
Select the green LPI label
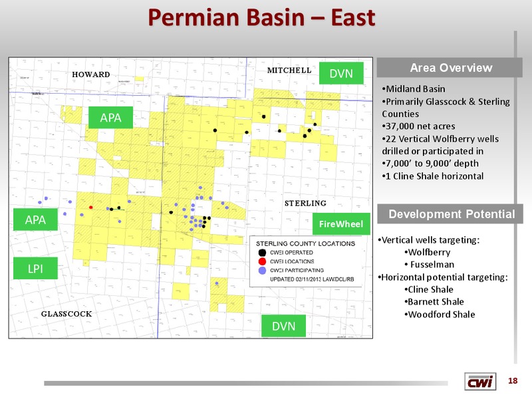click(x=35, y=269)
